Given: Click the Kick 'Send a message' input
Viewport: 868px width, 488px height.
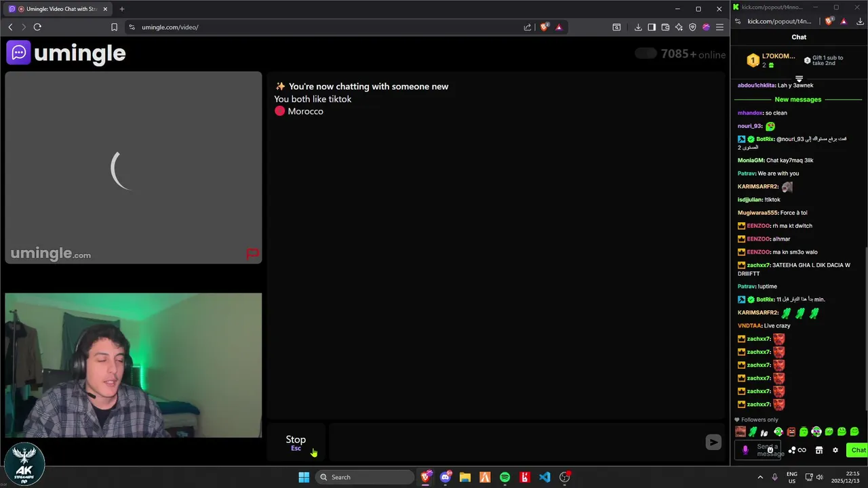Looking at the screenshot, I should [757, 450].
